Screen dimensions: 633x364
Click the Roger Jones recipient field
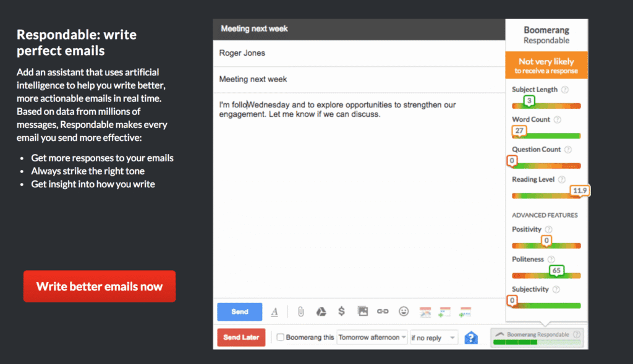pos(359,53)
